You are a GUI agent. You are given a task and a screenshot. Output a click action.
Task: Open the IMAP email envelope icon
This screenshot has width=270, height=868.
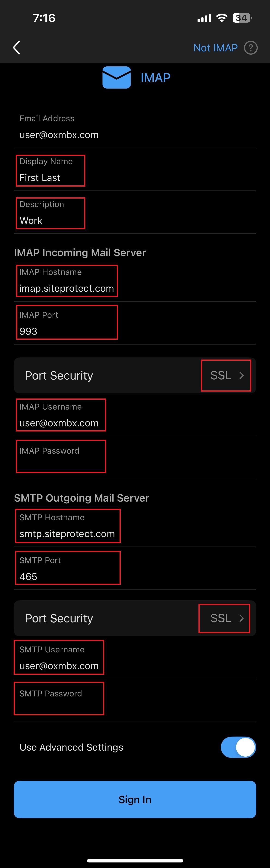point(117,77)
